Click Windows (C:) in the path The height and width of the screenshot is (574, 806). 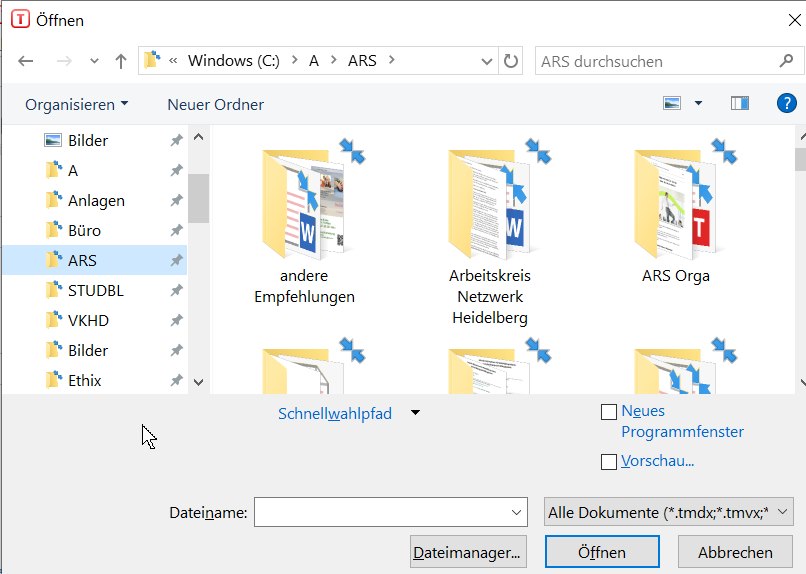coord(234,61)
